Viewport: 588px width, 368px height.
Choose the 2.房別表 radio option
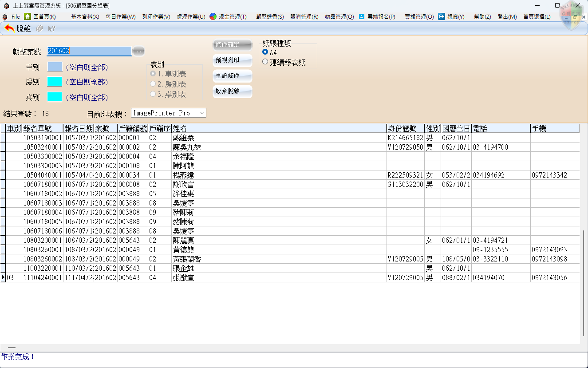pos(153,84)
